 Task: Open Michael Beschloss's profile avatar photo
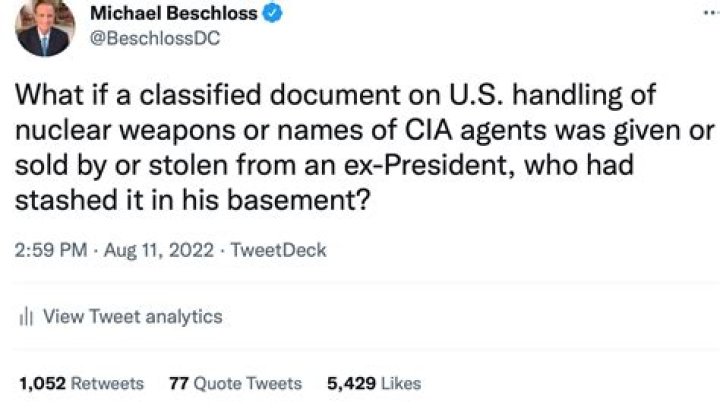click(45, 26)
